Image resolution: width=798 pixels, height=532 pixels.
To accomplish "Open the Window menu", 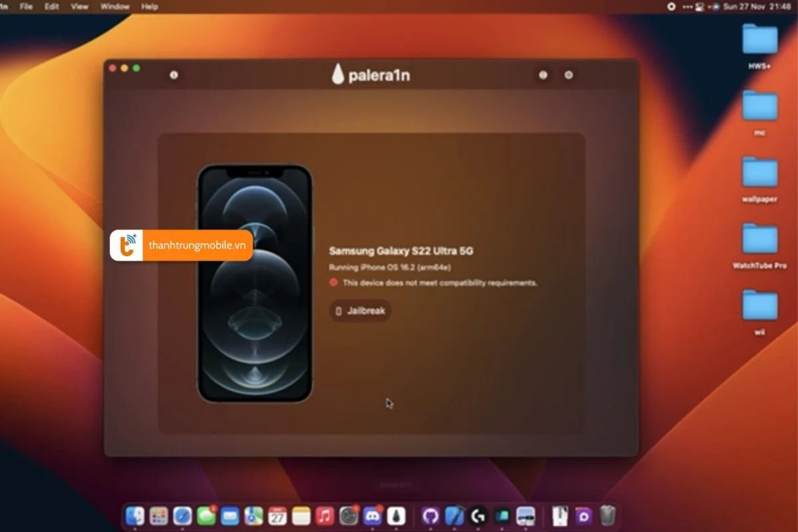I will (x=114, y=7).
